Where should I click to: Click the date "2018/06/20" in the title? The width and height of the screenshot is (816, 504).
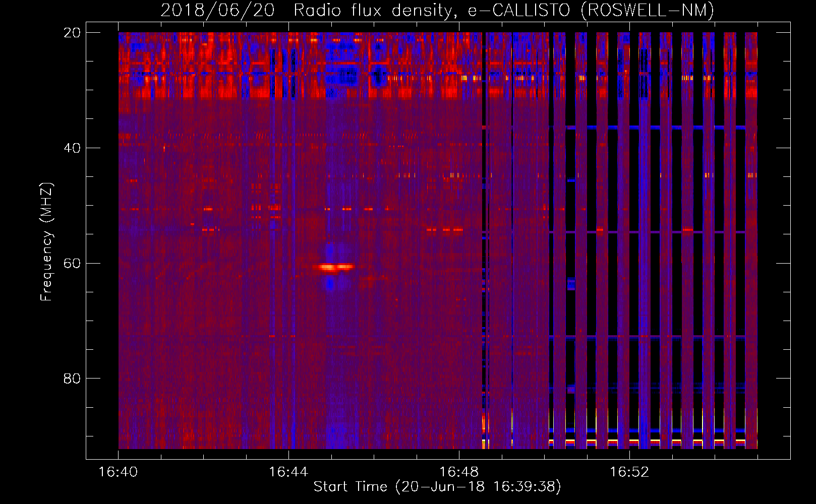[x=218, y=10]
